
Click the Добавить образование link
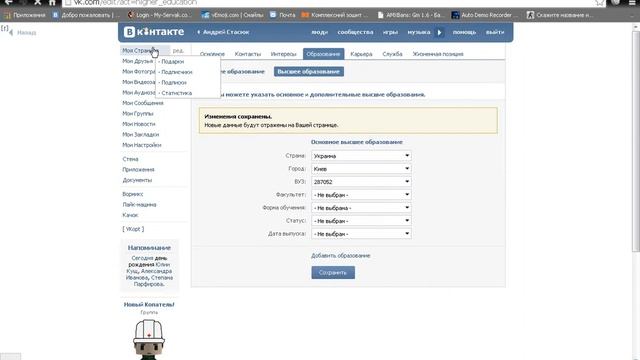[x=340, y=256]
